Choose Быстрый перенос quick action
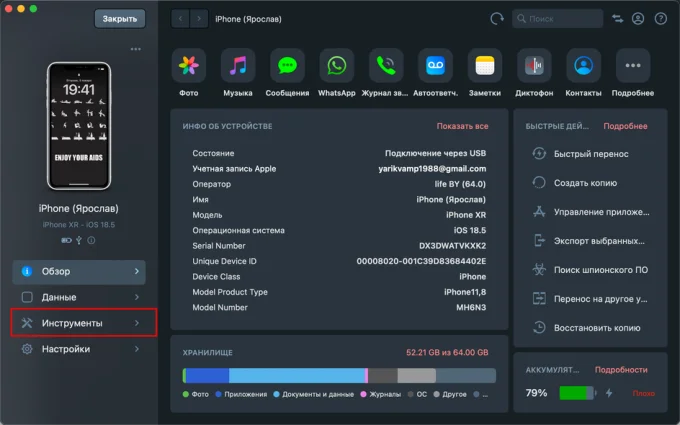680x425 pixels. point(589,154)
